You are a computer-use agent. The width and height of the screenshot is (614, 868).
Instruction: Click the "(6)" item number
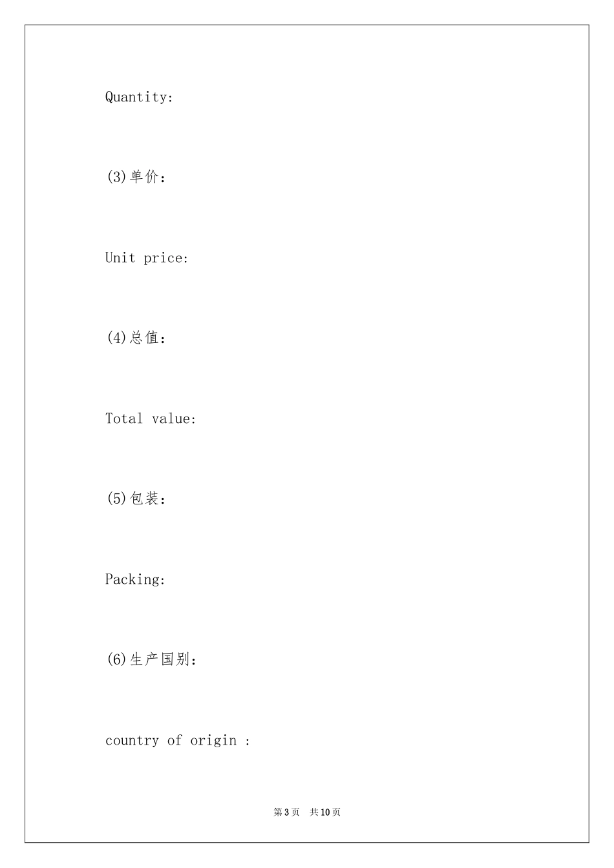tap(116, 659)
